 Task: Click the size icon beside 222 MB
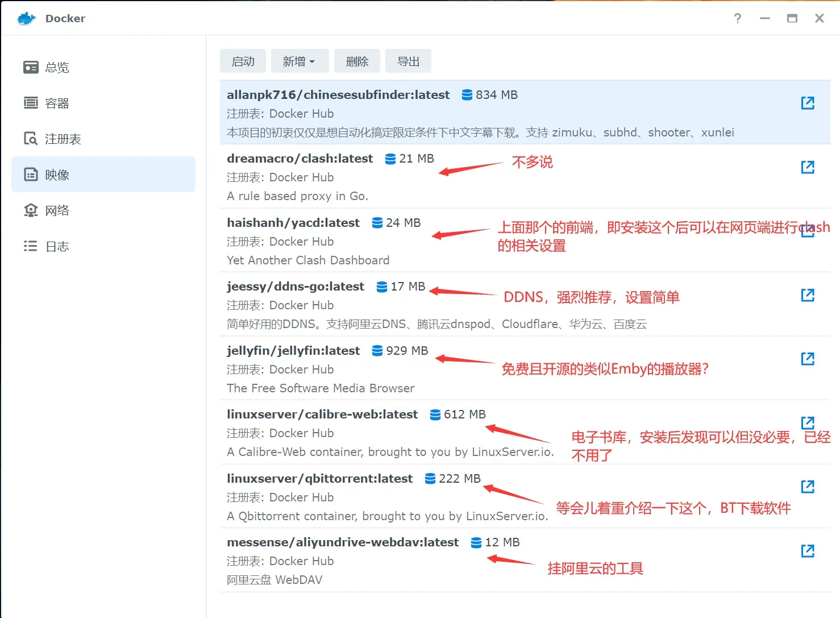[430, 479]
